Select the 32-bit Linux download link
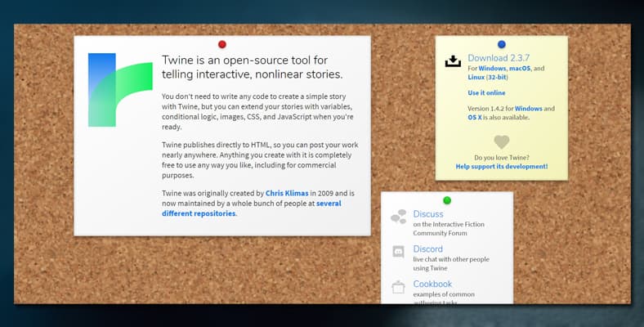The height and width of the screenshot is (327, 644). pyautogui.click(x=497, y=77)
